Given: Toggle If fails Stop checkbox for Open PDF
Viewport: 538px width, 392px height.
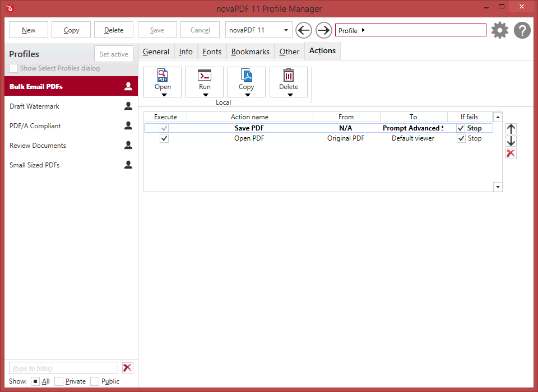Looking at the screenshot, I should click(x=461, y=138).
